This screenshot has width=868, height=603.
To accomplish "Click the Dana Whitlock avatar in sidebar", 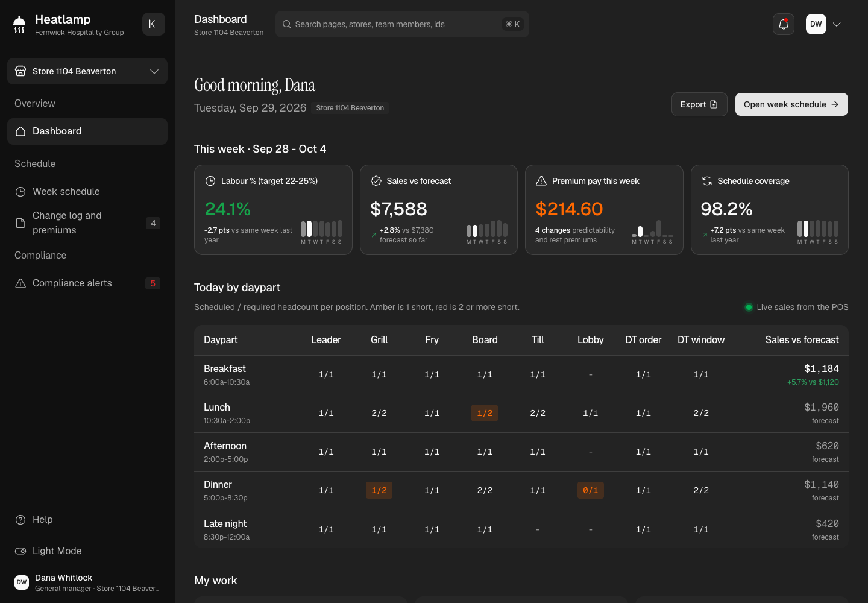I will click(22, 582).
